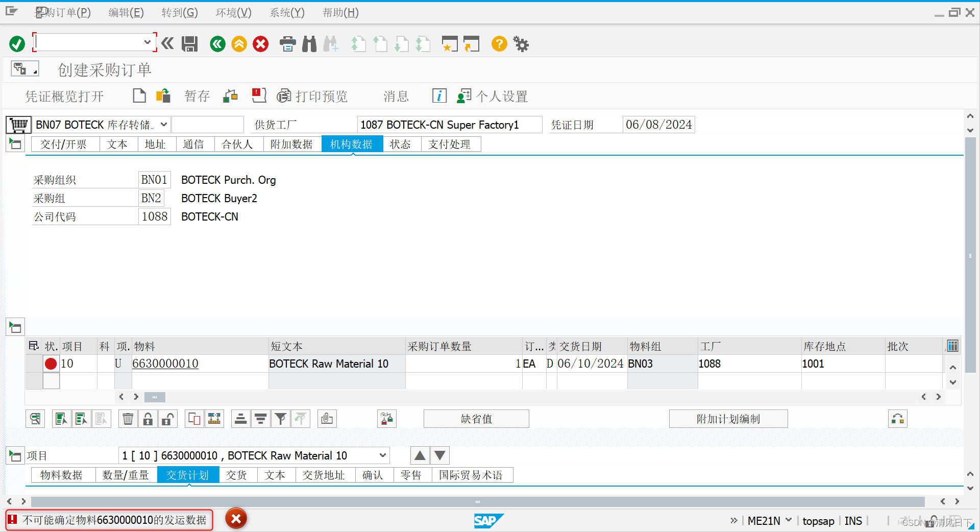
Task: Click the red flag document icon
Action: [259, 95]
